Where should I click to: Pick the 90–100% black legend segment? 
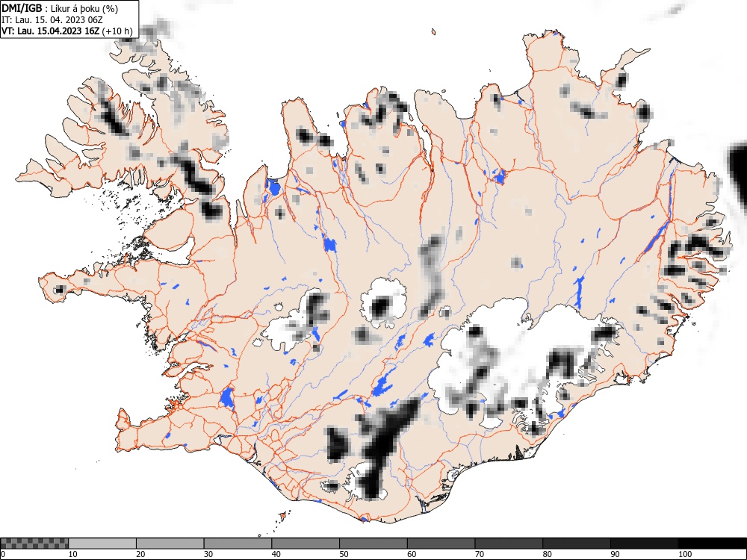(x=644, y=544)
